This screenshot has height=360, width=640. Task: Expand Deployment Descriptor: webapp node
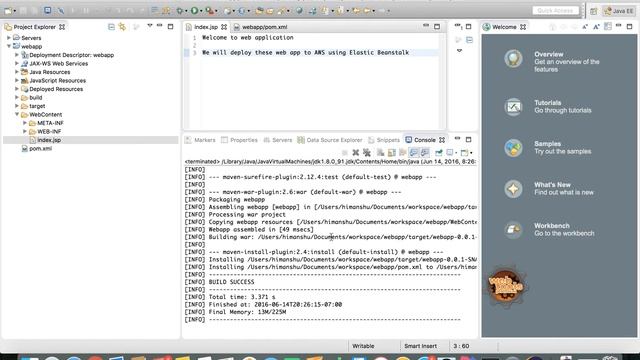17,55
